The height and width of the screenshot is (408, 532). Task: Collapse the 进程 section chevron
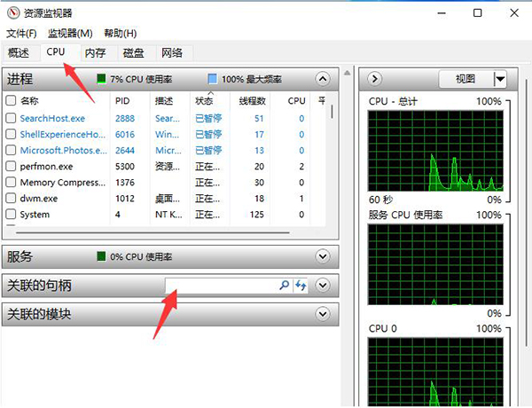point(323,79)
